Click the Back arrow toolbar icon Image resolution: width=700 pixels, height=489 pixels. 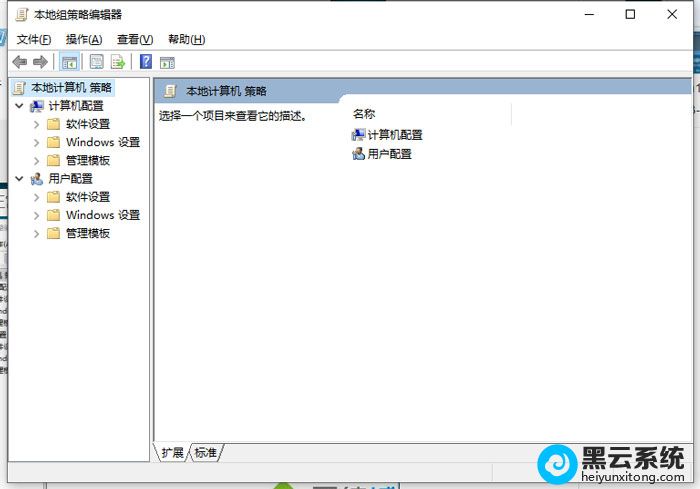tap(20, 62)
